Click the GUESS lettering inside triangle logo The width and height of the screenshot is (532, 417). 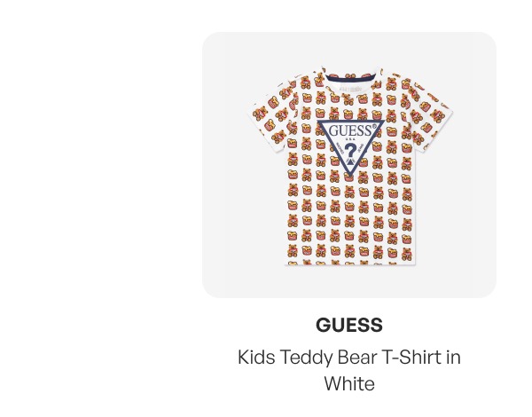click(x=351, y=130)
